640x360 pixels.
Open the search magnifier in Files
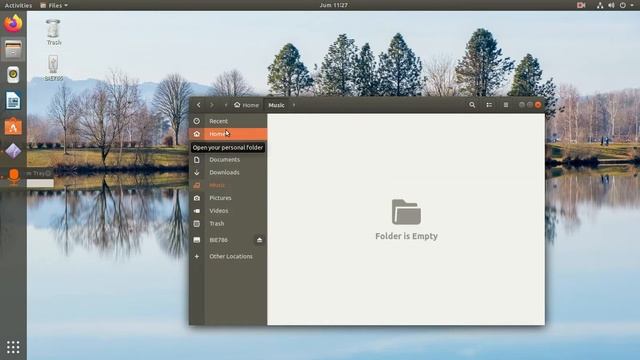coord(472,105)
